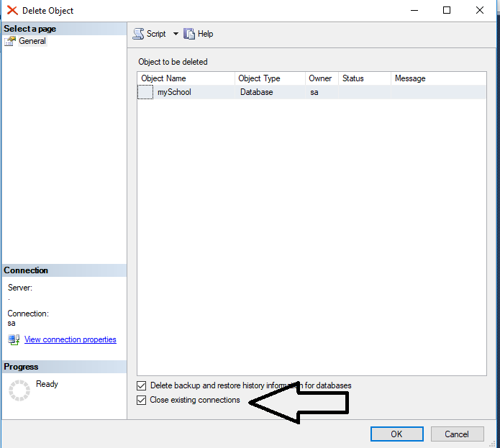500x448 pixels.
Task: Maximize the Delete Object window
Action: click(x=447, y=11)
